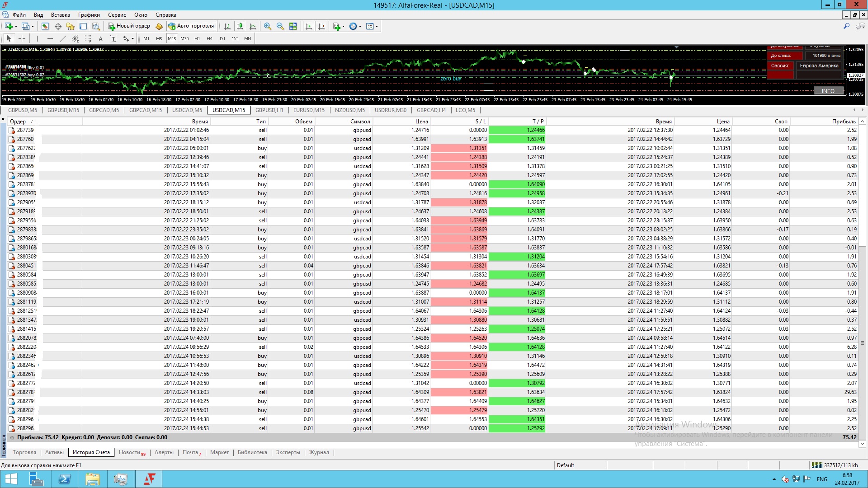Select the Crosshair tool

click(22, 38)
